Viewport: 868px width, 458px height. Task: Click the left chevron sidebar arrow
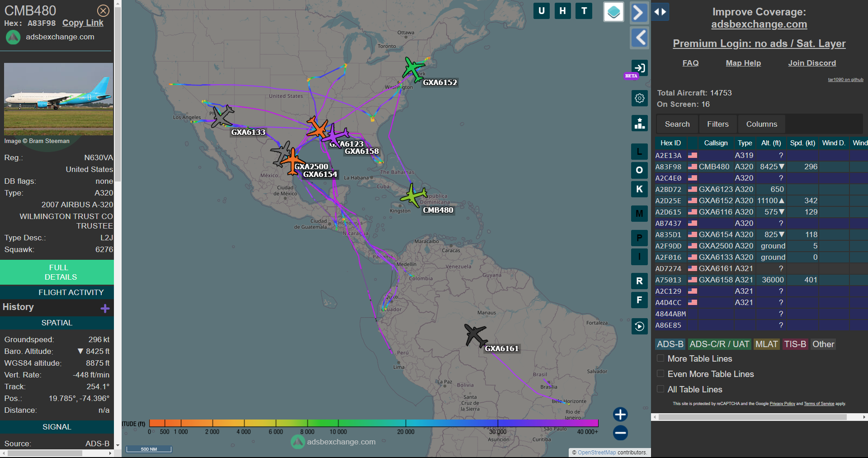pos(639,38)
